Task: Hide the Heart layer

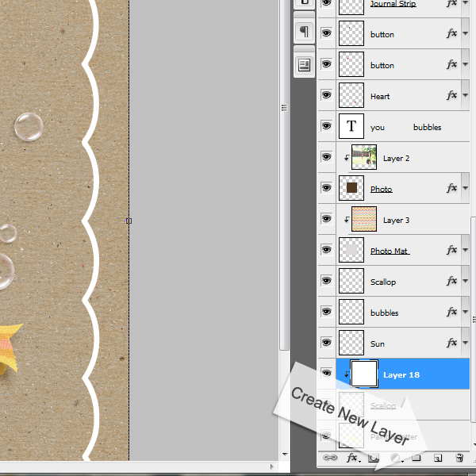Action: pos(326,95)
